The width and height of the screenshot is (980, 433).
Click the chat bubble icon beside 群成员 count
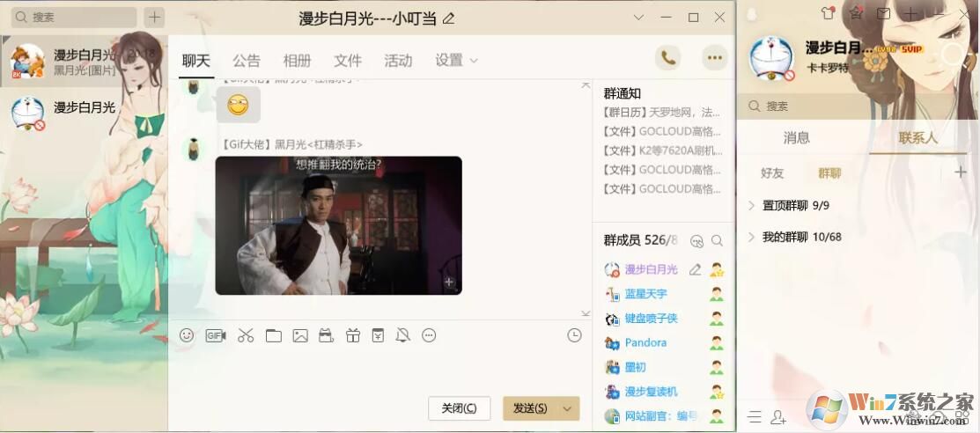(696, 240)
